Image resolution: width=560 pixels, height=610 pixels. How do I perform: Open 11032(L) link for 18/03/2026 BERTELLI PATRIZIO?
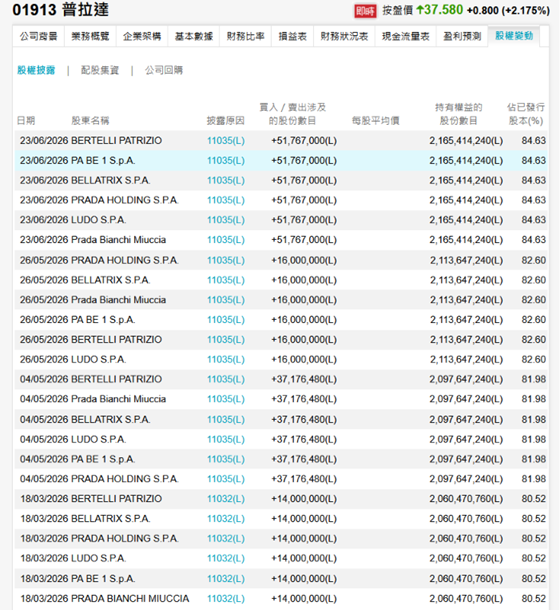(226, 499)
